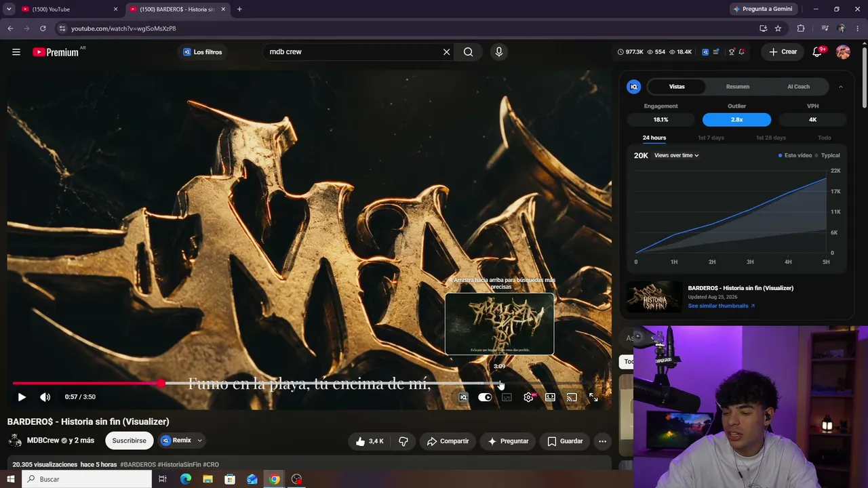Select the Todo time range

pyautogui.click(x=824, y=138)
